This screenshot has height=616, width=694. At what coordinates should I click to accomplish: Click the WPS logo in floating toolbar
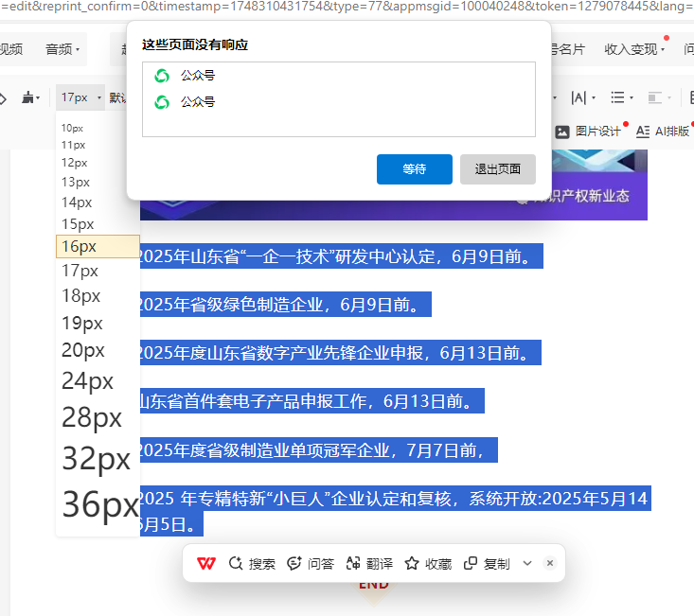coord(206,563)
